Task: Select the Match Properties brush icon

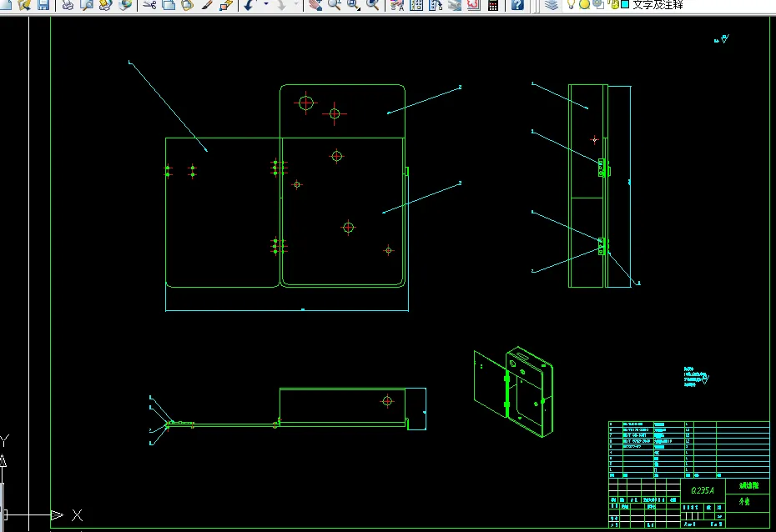Action: click(x=207, y=5)
